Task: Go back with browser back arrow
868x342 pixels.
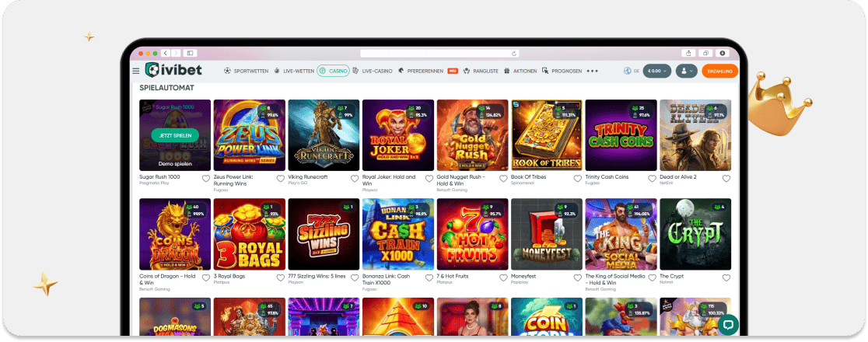Action: tap(166, 53)
